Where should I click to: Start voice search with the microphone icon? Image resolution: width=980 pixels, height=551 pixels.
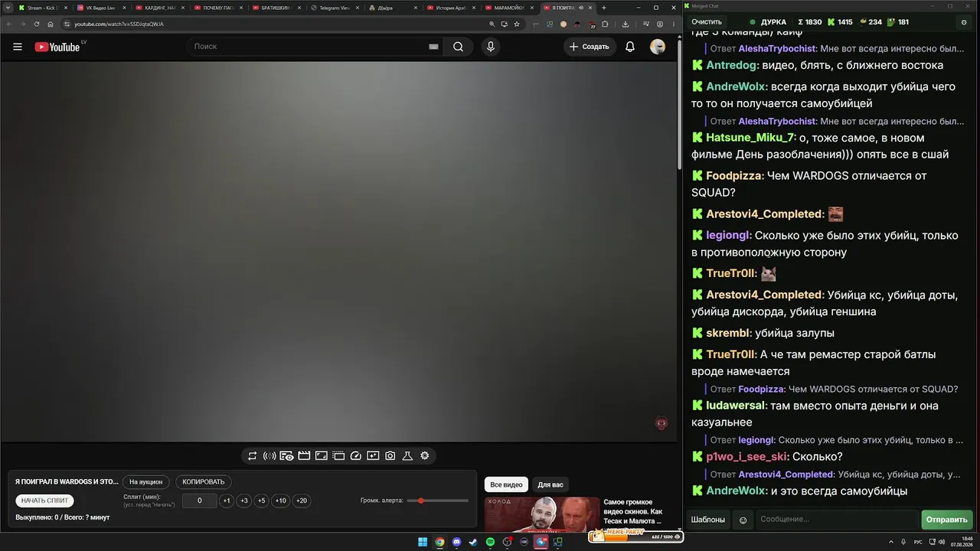coord(491,47)
